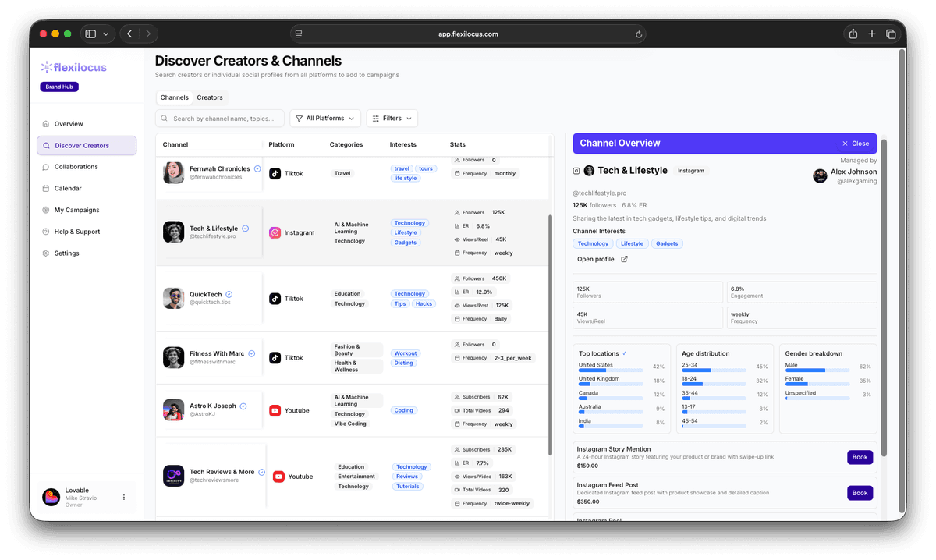Open the external link icon beside Open profile

(x=624, y=259)
